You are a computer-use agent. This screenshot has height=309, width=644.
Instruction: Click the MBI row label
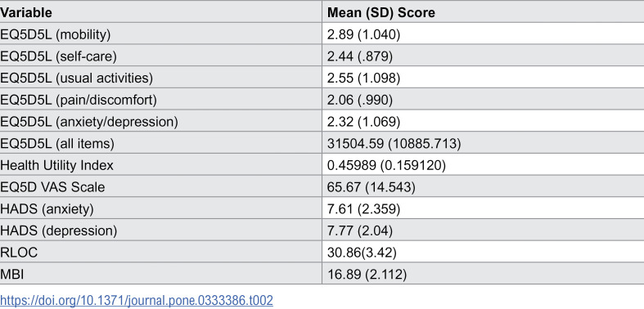click(12, 274)
